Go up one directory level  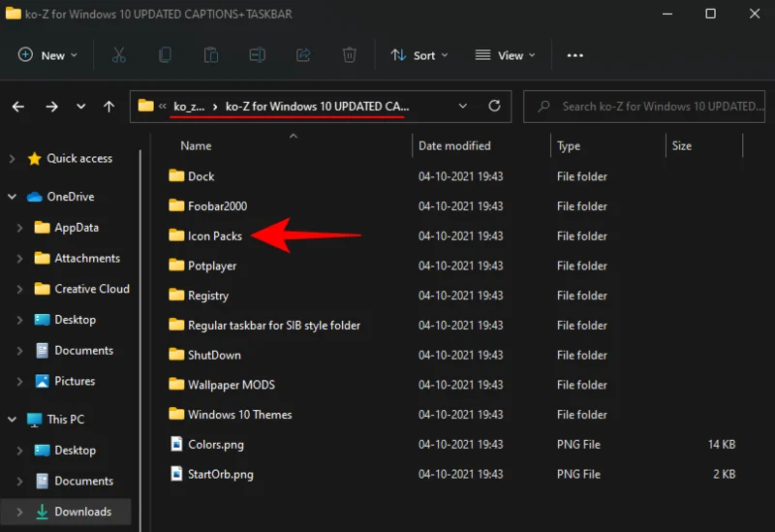(108, 107)
